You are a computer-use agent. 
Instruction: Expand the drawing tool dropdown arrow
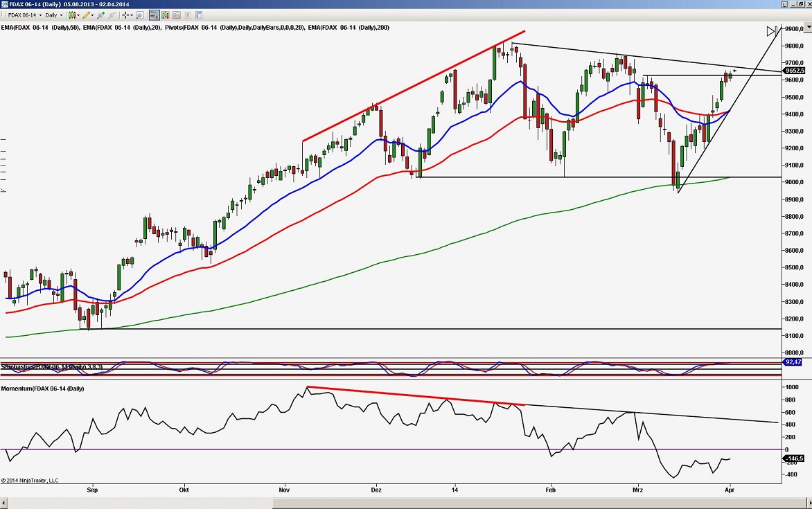tap(91, 15)
